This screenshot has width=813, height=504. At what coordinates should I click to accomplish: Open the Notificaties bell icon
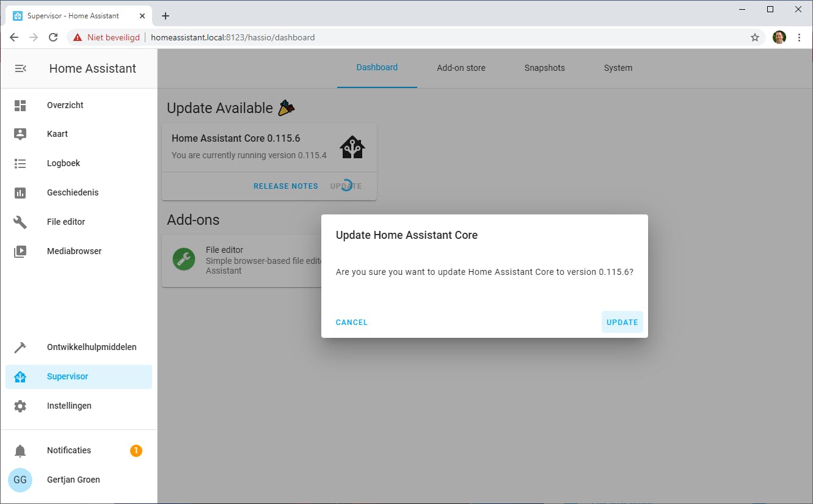coord(20,451)
